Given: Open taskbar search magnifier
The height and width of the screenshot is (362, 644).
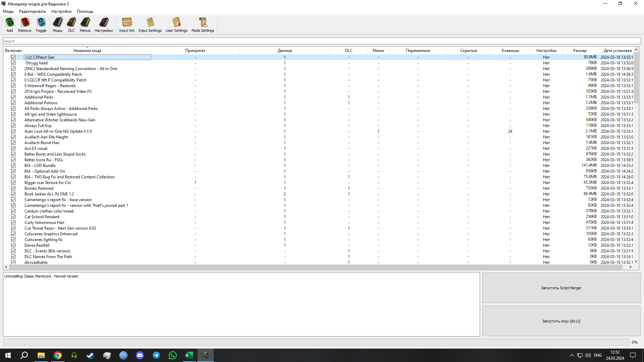Looking at the screenshot, I should pyautogui.click(x=24, y=355).
